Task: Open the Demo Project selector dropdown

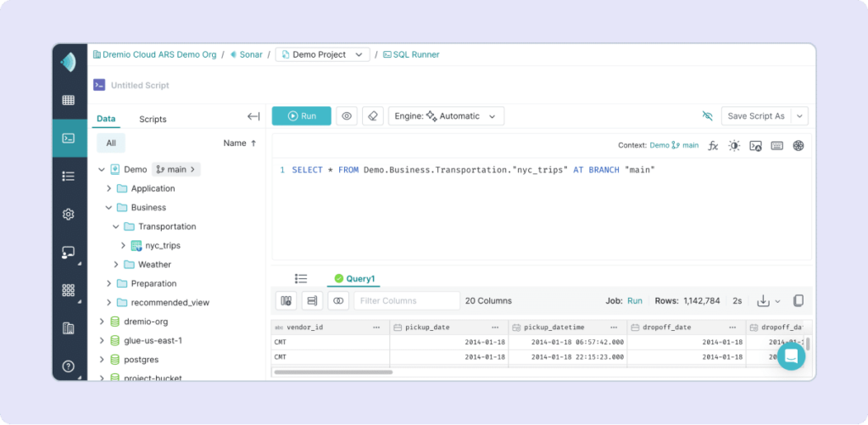Action: coord(323,54)
